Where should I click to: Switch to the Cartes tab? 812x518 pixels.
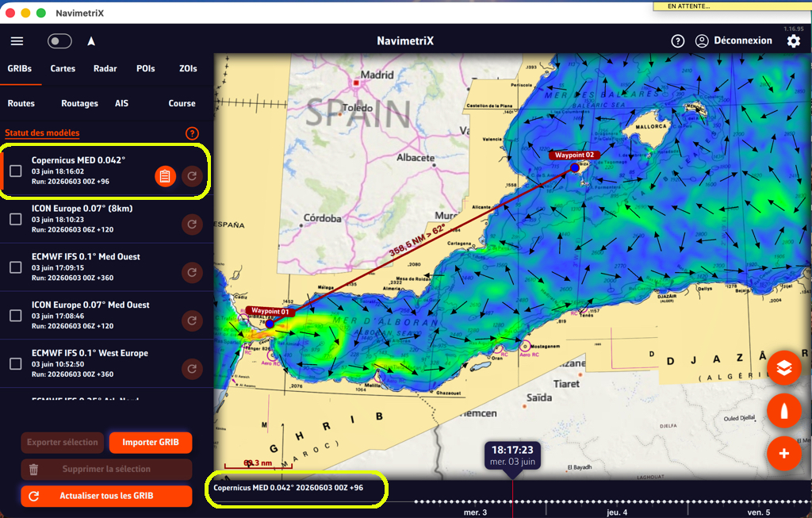(63, 68)
